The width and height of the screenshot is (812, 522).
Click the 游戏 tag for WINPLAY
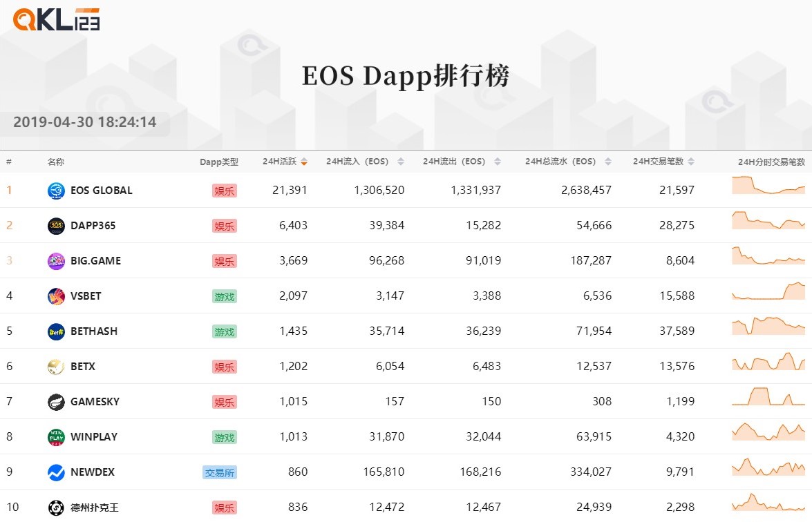pyautogui.click(x=224, y=437)
